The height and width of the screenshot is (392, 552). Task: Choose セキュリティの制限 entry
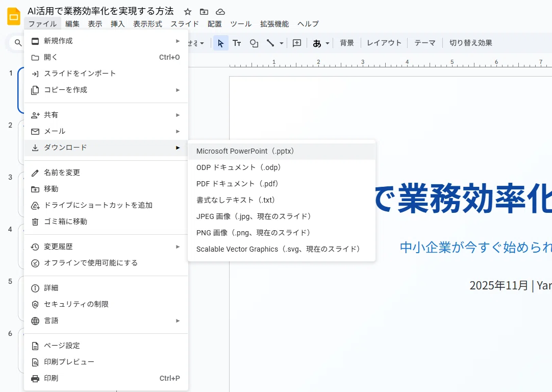click(x=106, y=304)
